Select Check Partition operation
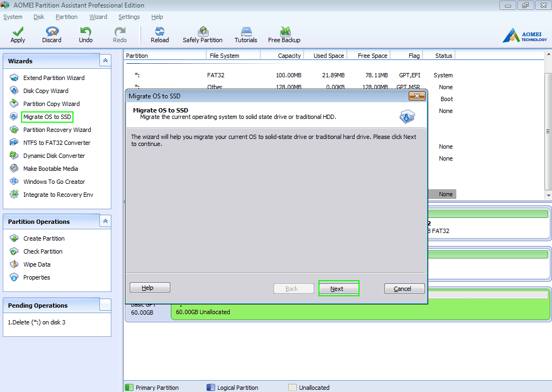The height and width of the screenshot is (392, 552). pyautogui.click(x=43, y=251)
